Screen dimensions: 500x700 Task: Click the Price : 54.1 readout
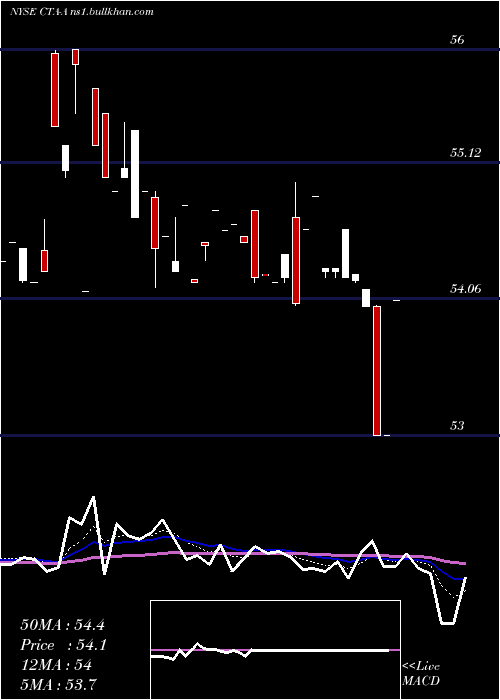[x=63, y=645]
